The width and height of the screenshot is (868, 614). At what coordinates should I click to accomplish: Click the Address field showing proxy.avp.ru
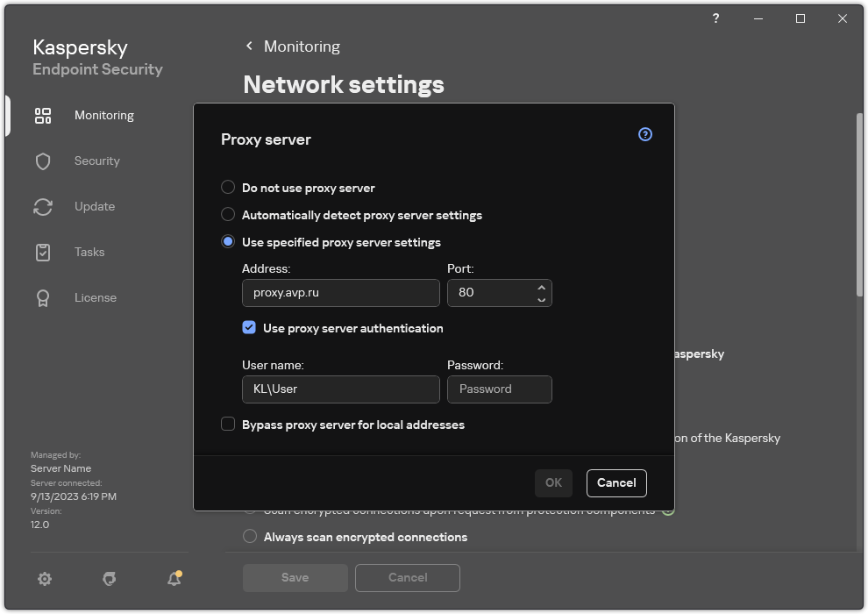340,293
